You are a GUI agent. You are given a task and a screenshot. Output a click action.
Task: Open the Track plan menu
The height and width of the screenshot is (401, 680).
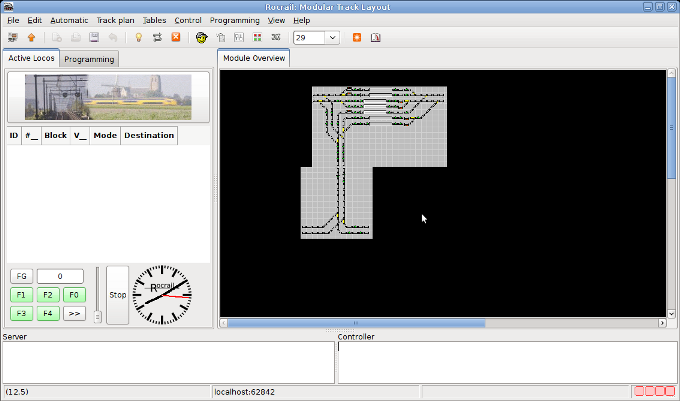coord(115,20)
